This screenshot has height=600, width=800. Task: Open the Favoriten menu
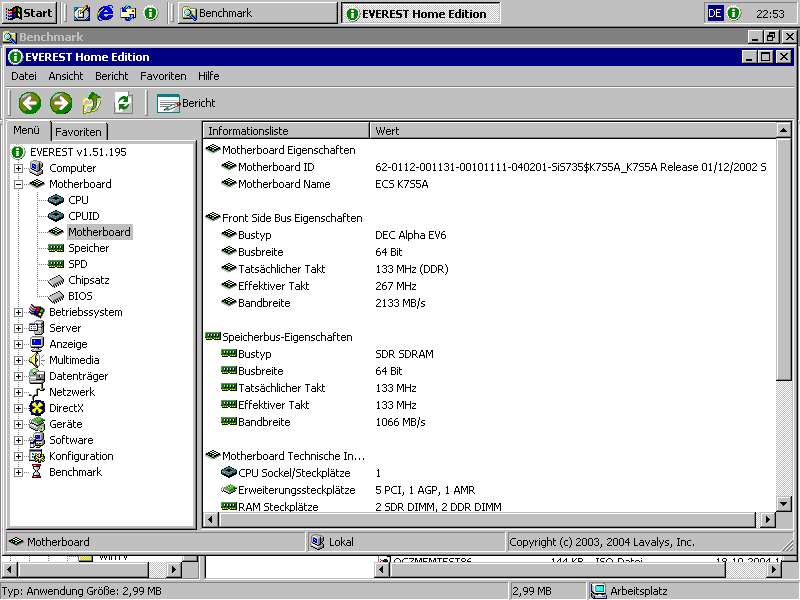[163, 76]
